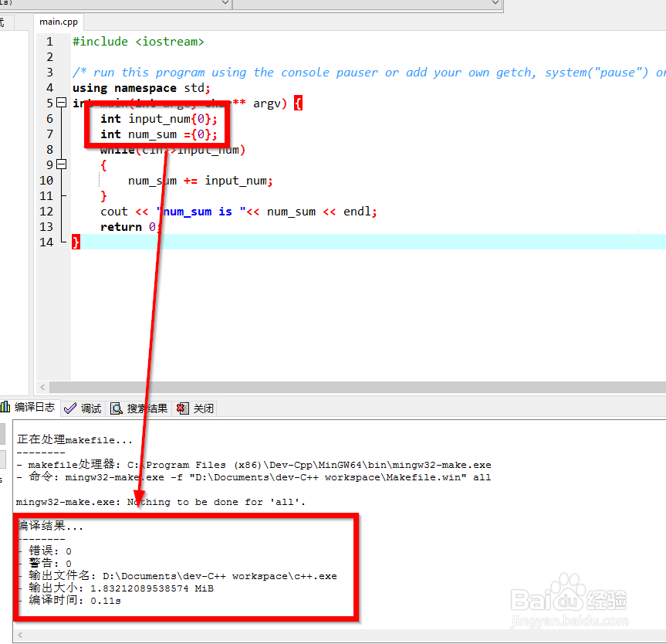Click the editor horizontal scrollbar left arrow

pos(42,385)
